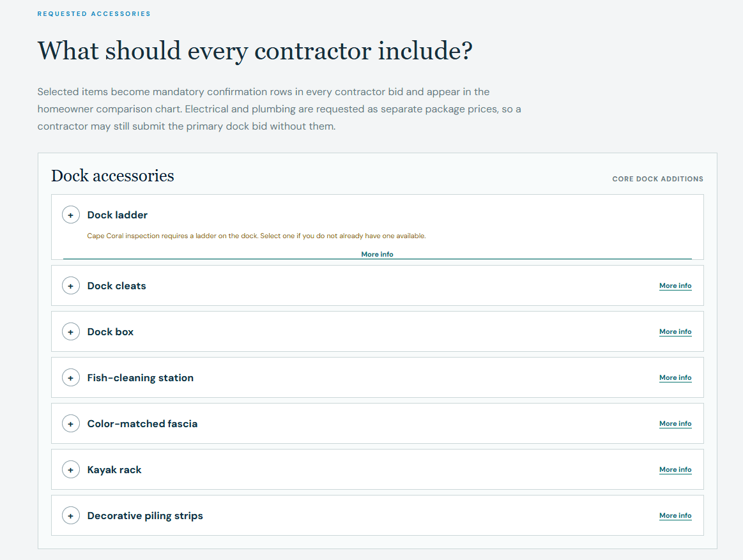View More info for Kayak rack
Screen dimensions: 743x560
tap(675, 469)
